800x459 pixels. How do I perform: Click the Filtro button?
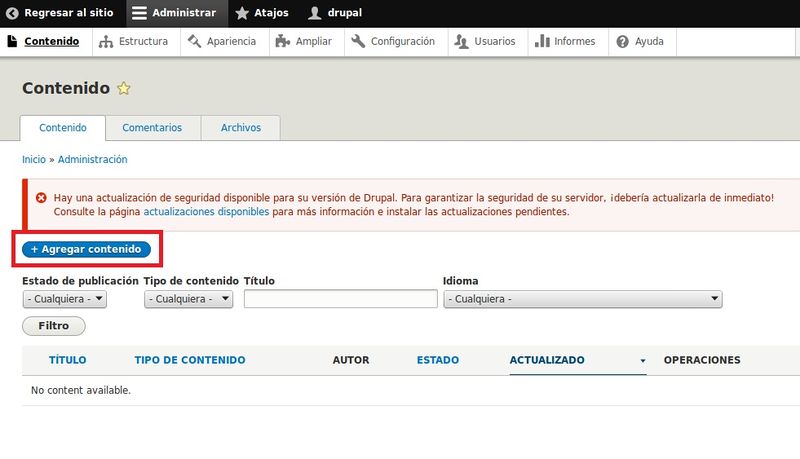(54, 325)
